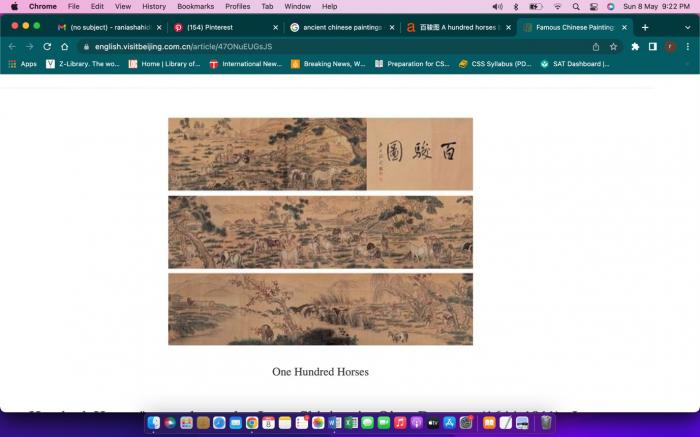Click the Bluetooth status icon

click(x=516, y=6)
